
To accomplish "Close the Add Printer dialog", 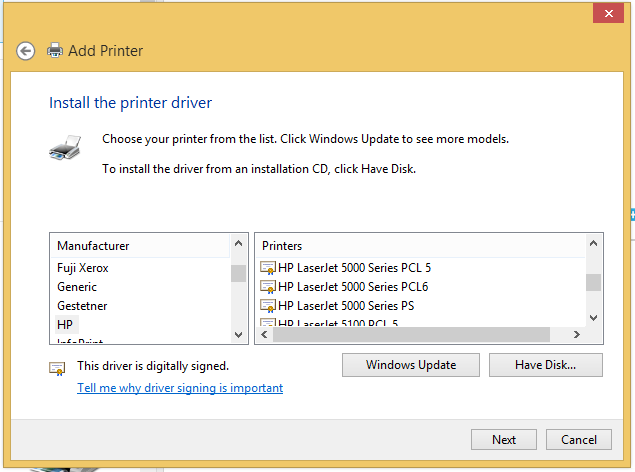I will click(605, 14).
